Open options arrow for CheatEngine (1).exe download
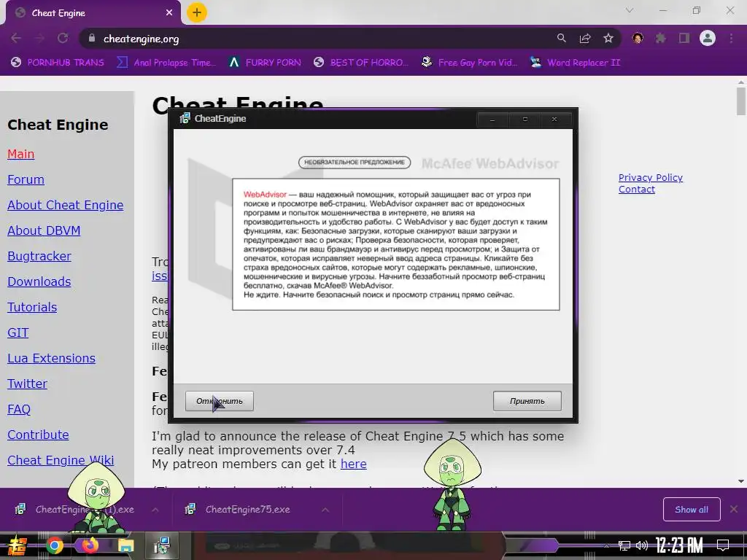 point(155,510)
